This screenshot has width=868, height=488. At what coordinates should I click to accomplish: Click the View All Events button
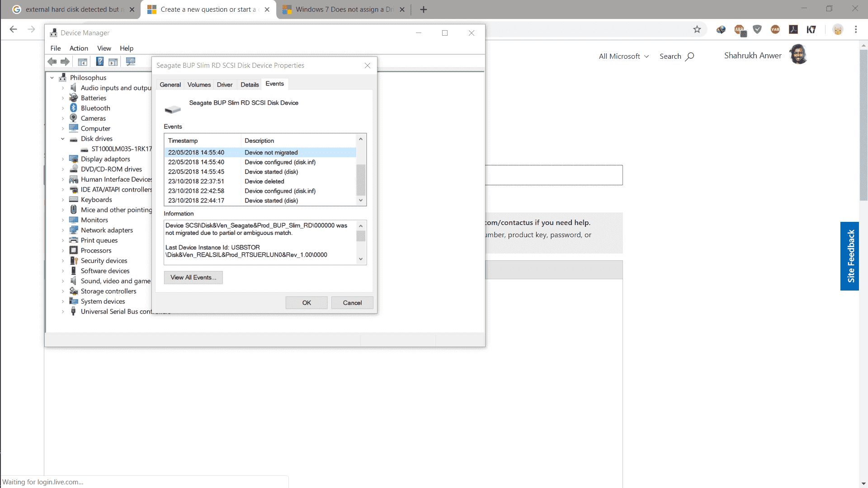tap(193, 277)
